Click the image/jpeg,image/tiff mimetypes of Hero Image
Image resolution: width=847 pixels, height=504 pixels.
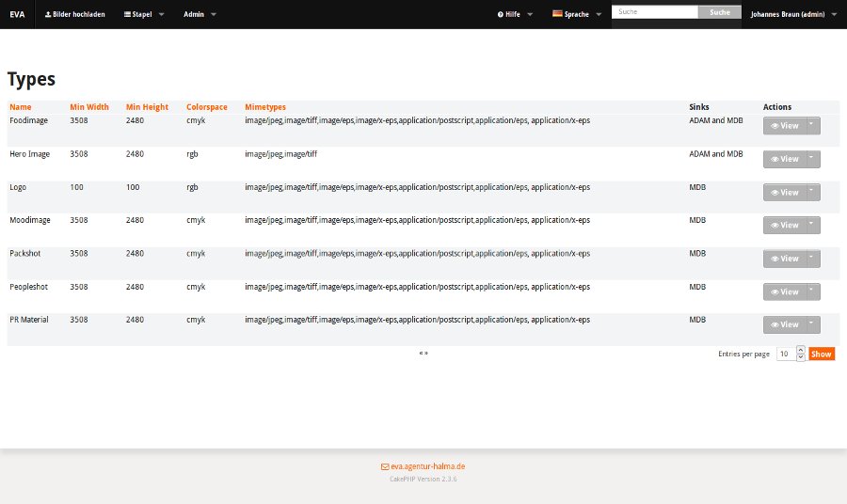280,154
